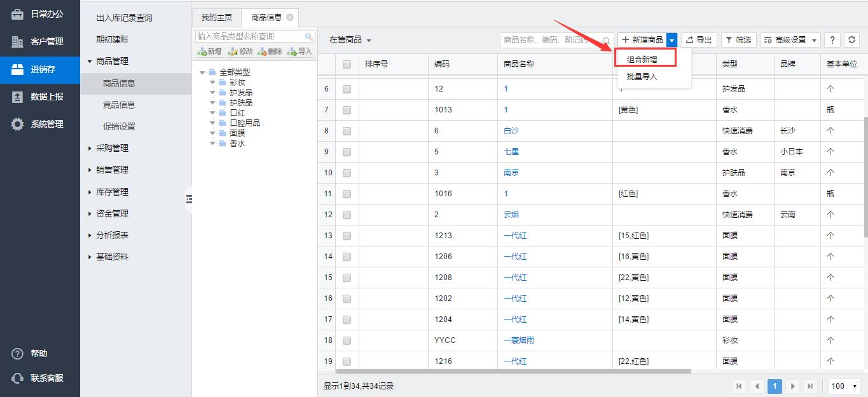Collapse the sidebar using the panel handle

coord(188,199)
